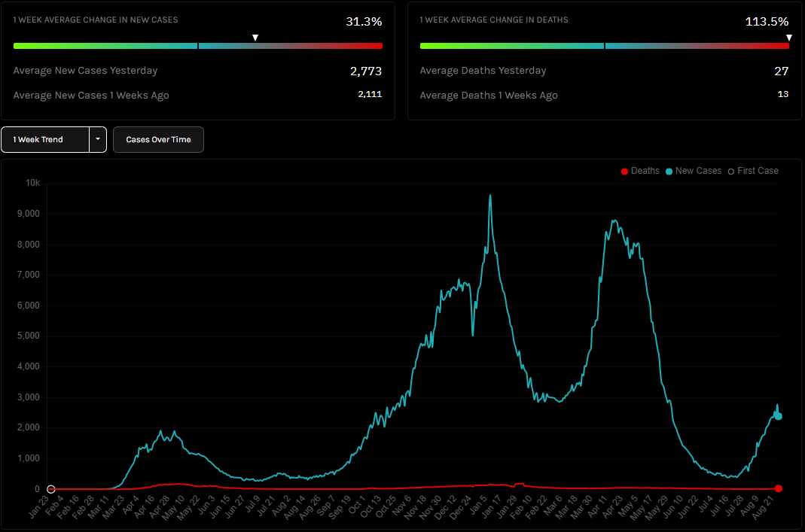Click the 113.5% deaths change value
The image size is (805, 532).
pyautogui.click(x=767, y=22)
